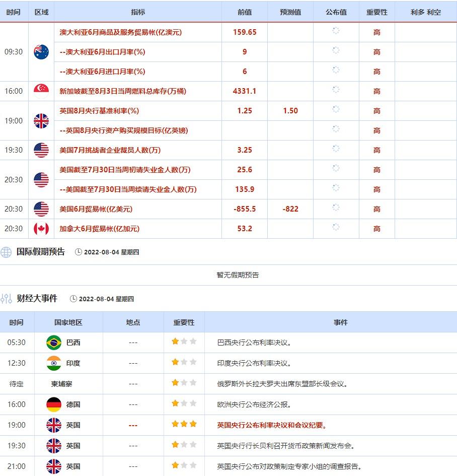457x476 pixels.
Task: Open 英国8月央行基准利率 indicator link
Action: point(99,111)
